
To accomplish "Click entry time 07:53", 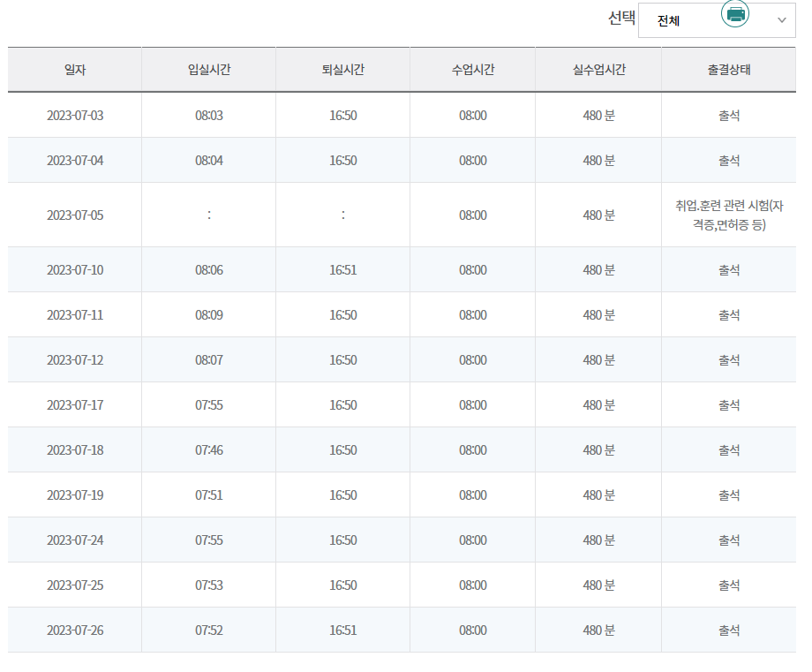I will coord(208,585).
